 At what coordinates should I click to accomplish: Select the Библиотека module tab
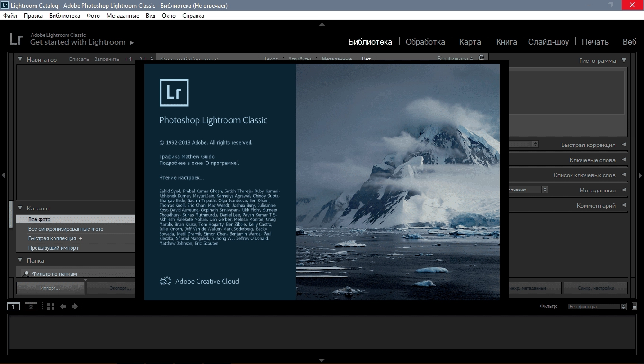point(370,42)
